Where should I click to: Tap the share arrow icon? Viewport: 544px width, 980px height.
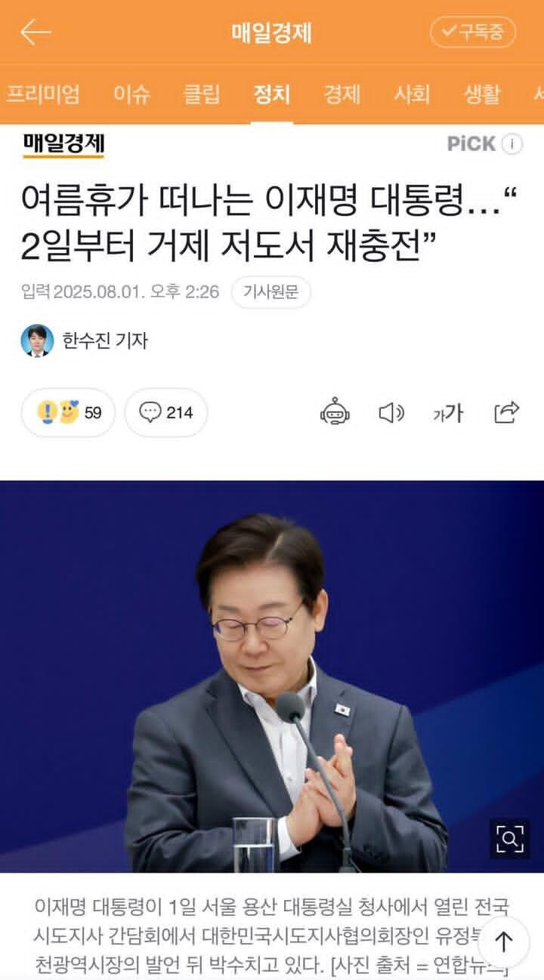pyautogui.click(x=506, y=412)
